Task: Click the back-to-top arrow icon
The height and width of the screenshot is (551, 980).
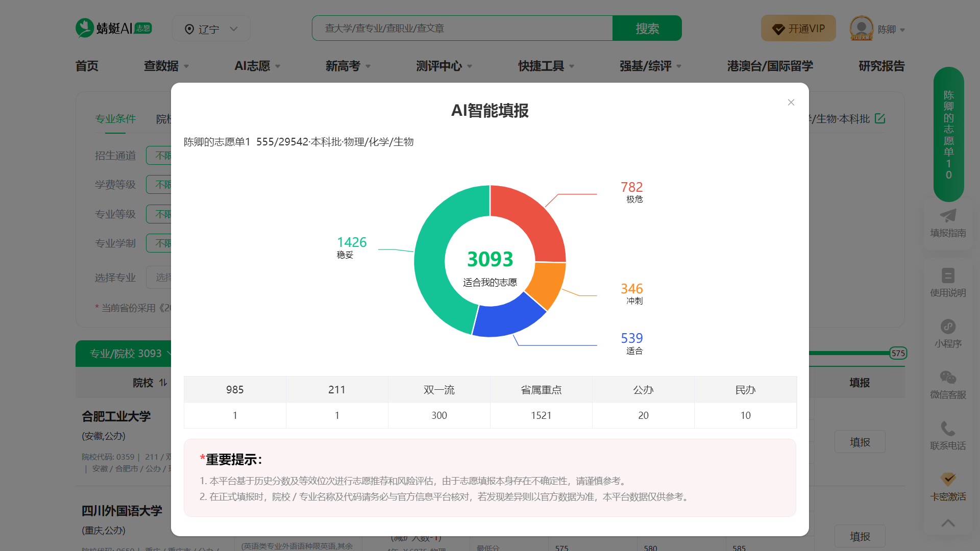Action: [948, 523]
